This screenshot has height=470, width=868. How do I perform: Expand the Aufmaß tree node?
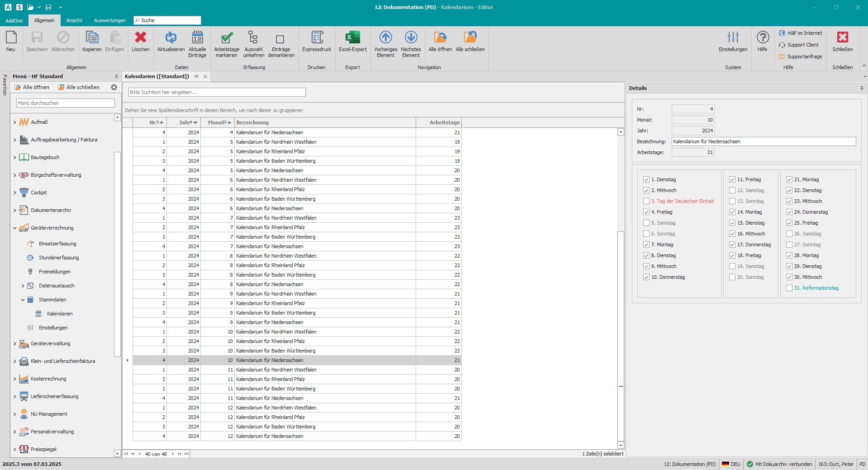click(15, 122)
